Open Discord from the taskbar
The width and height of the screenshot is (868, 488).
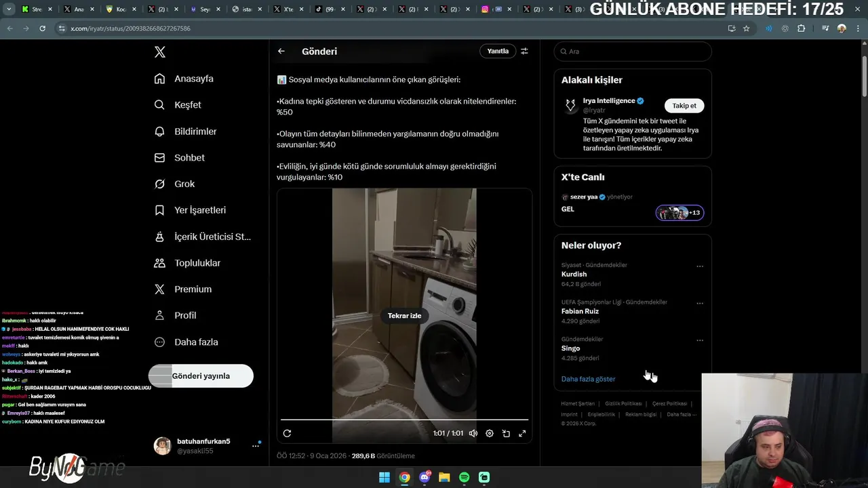click(425, 477)
